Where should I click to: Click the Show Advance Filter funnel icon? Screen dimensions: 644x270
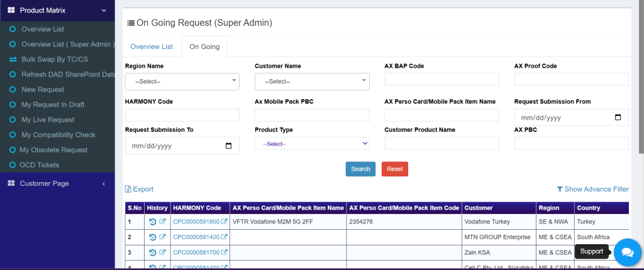(x=560, y=189)
